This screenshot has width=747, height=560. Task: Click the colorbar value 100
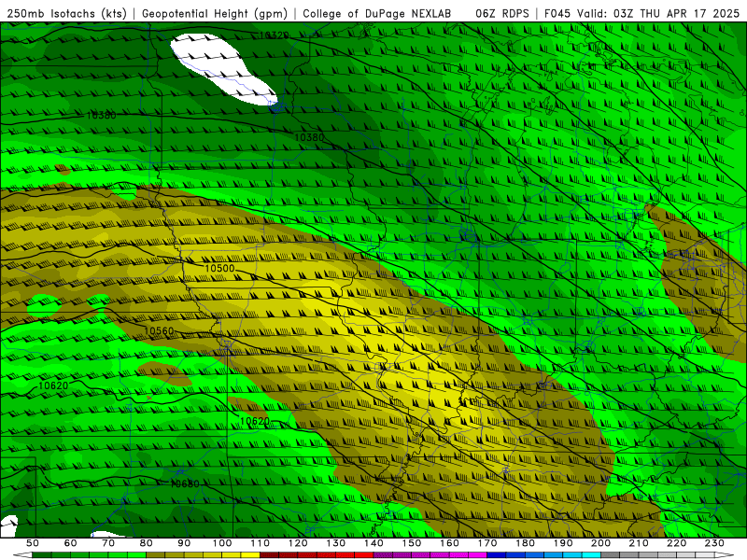pos(222,543)
